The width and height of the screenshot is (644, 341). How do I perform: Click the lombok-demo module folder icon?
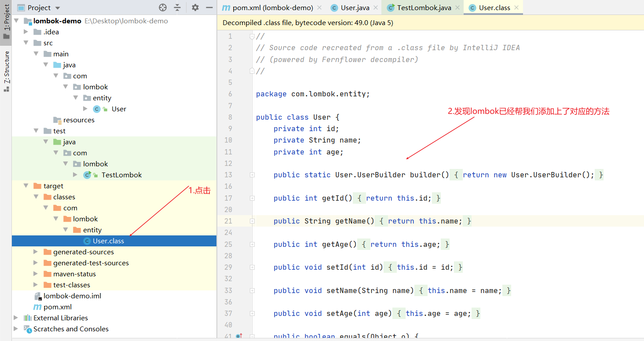pyautogui.click(x=28, y=21)
